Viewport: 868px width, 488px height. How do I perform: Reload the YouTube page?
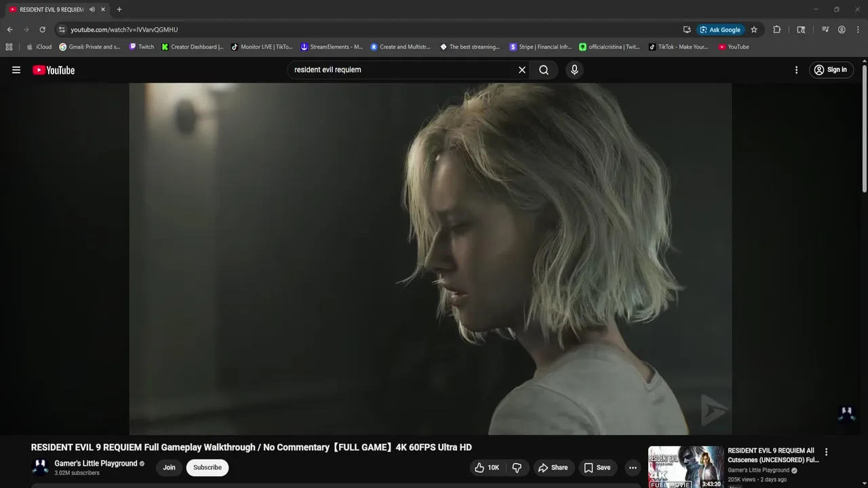tap(42, 30)
